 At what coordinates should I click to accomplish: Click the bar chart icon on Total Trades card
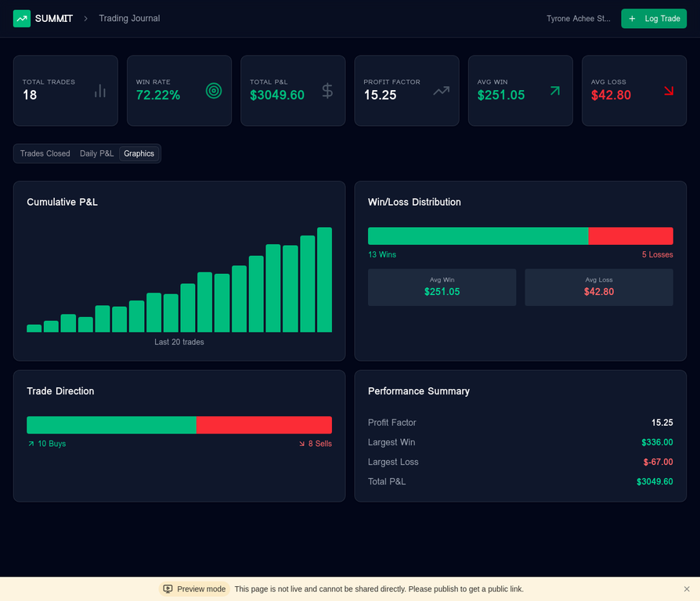pyautogui.click(x=100, y=91)
